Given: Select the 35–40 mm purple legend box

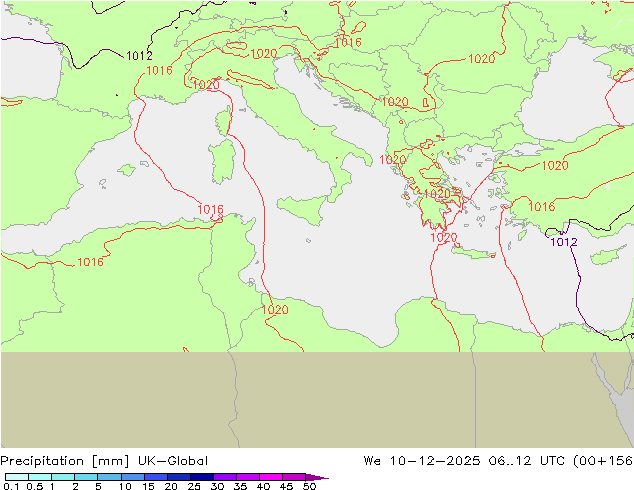Looking at the screenshot, I should [x=247, y=477].
